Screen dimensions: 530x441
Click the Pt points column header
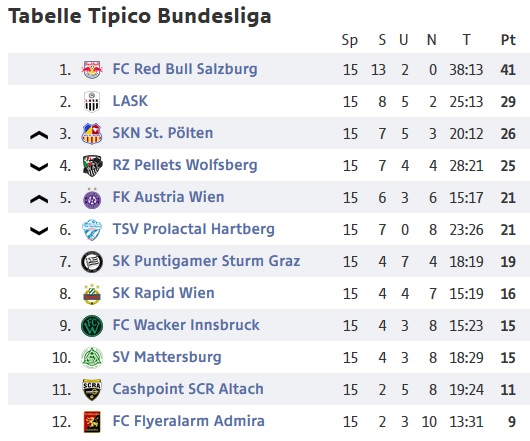(x=508, y=40)
